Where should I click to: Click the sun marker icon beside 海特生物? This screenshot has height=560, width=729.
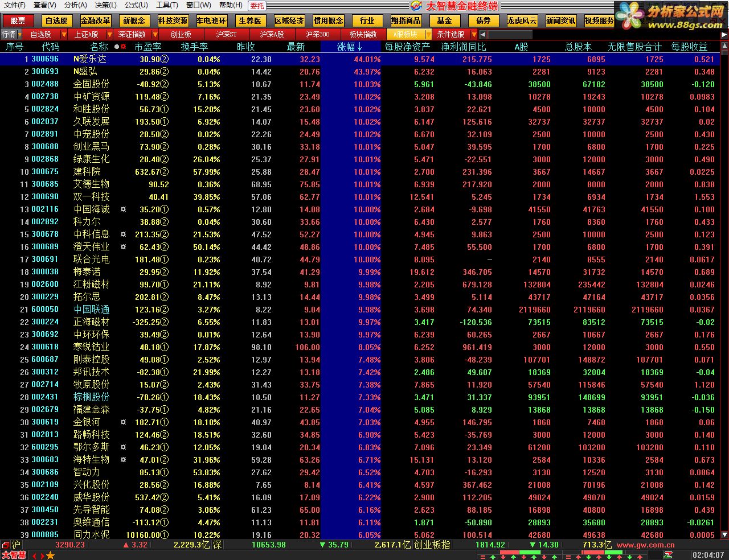tap(123, 460)
